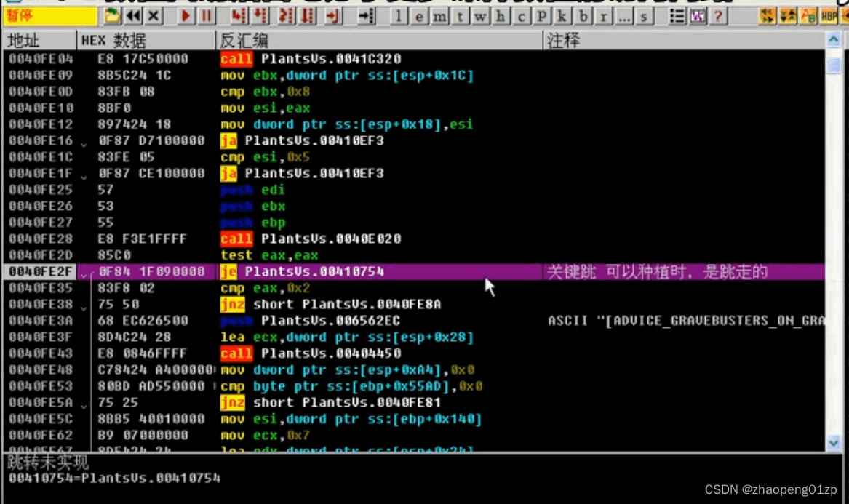Open Windows list with 'w' button

pos(480,16)
